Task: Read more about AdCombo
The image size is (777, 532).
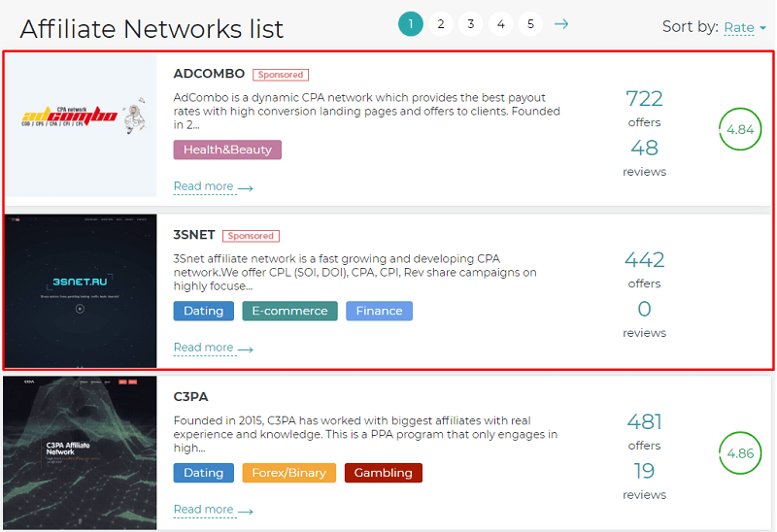Action: tap(203, 186)
